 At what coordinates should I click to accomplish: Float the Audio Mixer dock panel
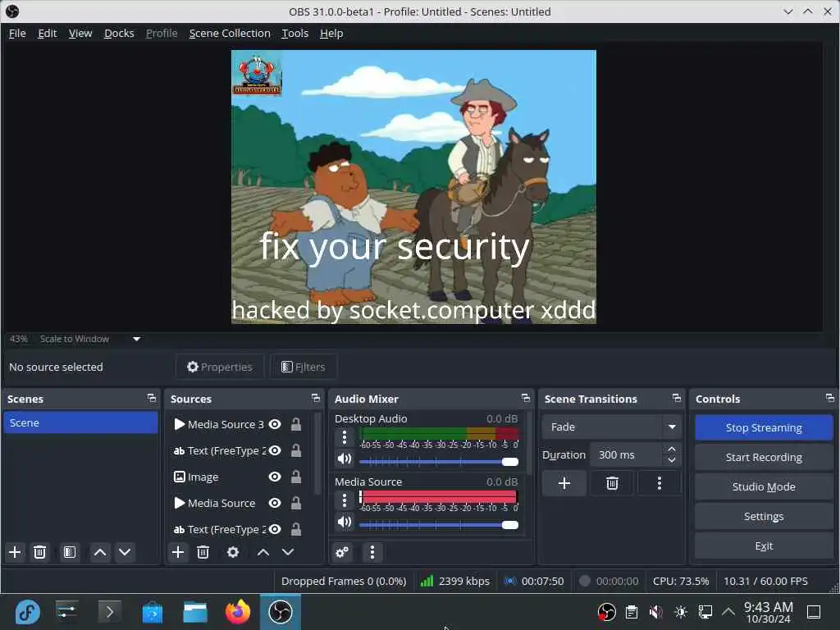pos(526,399)
